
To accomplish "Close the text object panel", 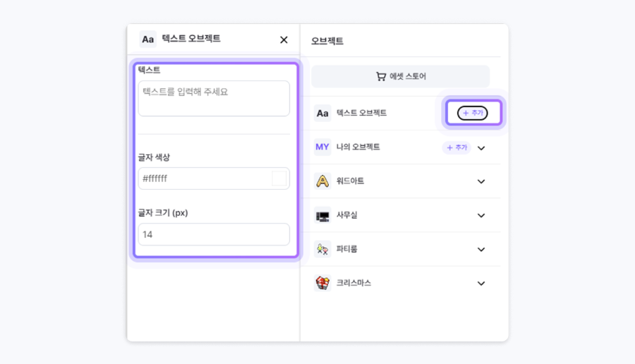I will pos(284,40).
